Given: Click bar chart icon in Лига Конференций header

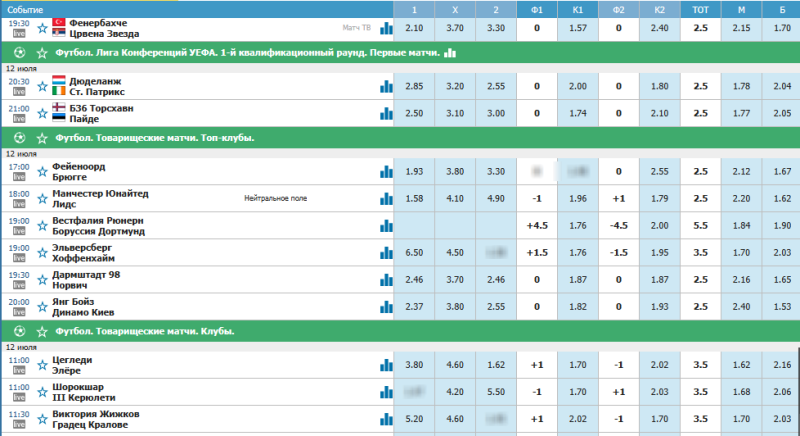Looking at the screenshot, I should (449, 53).
